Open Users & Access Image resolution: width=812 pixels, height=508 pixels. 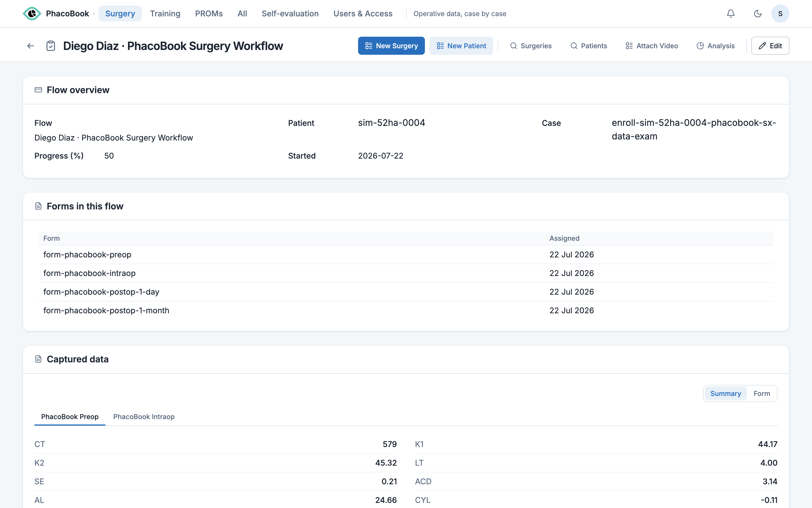(363, 14)
